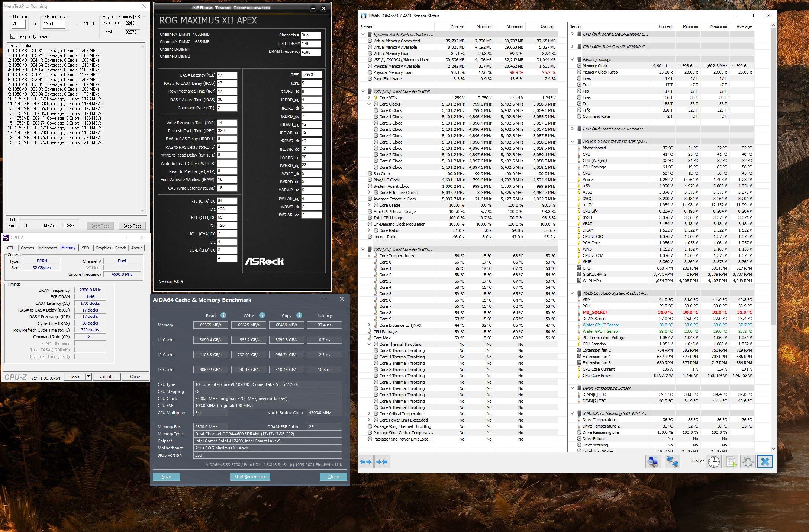
Task: Expand Core Distance to TjMAX row
Action: coord(369,325)
